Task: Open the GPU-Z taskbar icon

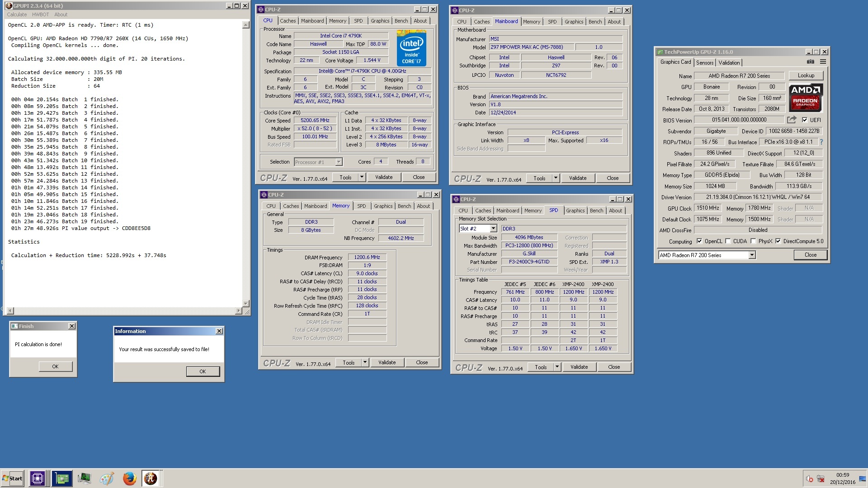Action: click(x=62, y=479)
